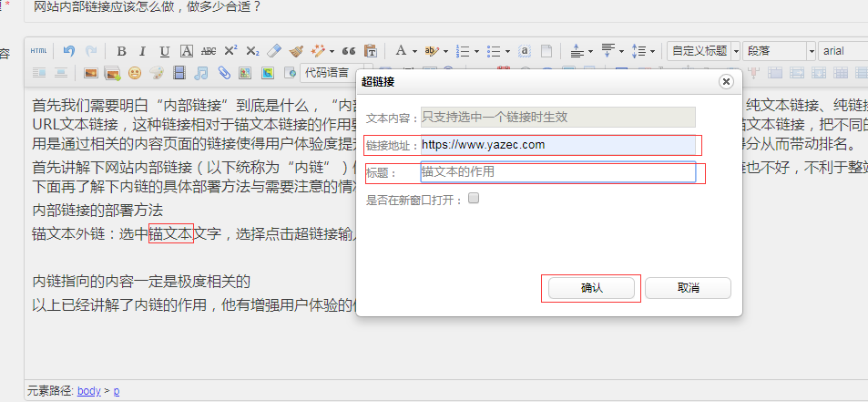Viewport: 868px width, 402px height.
Task: Redo the last undone edit
Action: [x=90, y=51]
